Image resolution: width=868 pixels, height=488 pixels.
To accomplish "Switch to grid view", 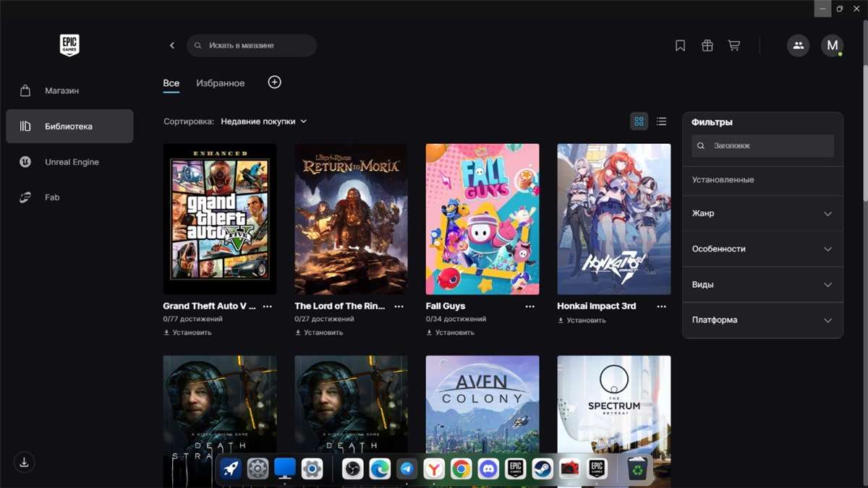I will pyautogui.click(x=639, y=121).
